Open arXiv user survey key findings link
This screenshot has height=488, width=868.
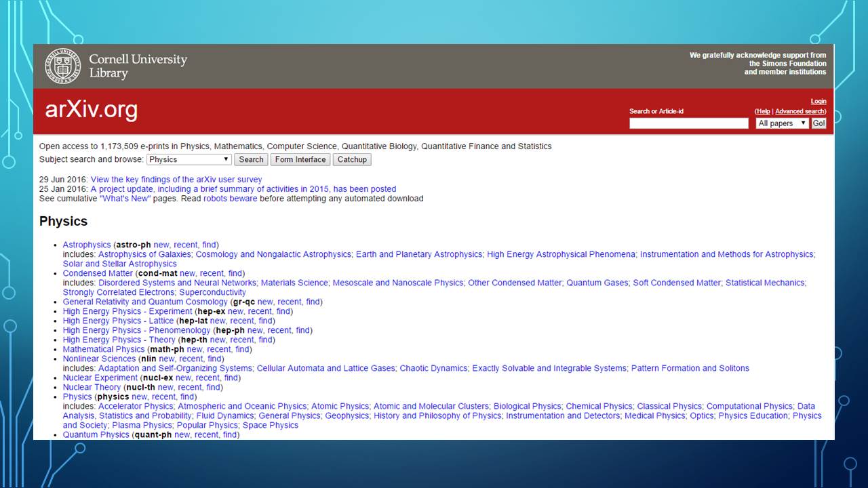(176, 180)
